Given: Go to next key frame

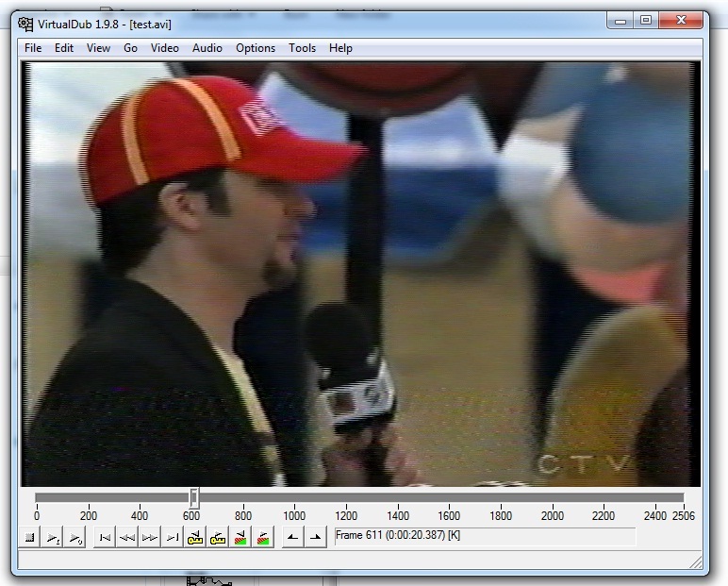Looking at the screenshot, I should point(218,537).
